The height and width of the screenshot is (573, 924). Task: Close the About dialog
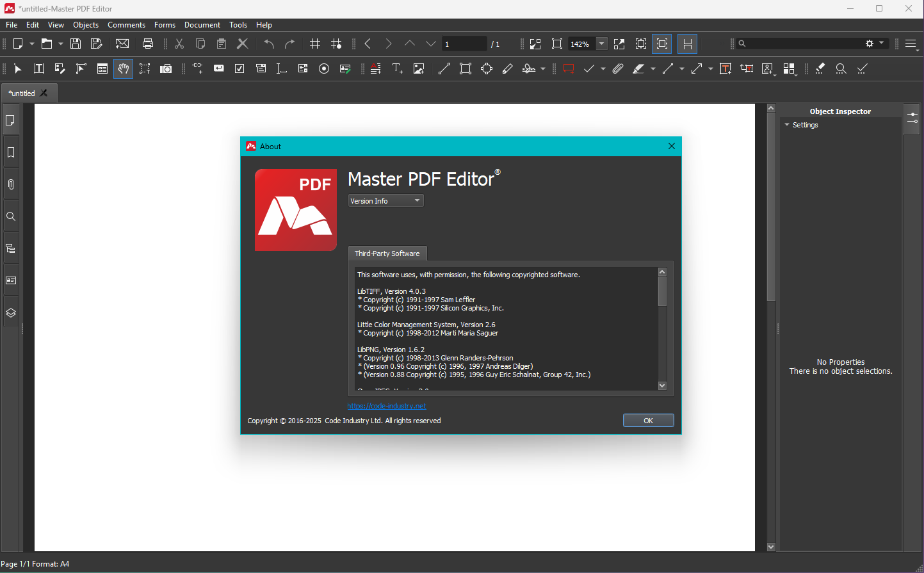672,146
